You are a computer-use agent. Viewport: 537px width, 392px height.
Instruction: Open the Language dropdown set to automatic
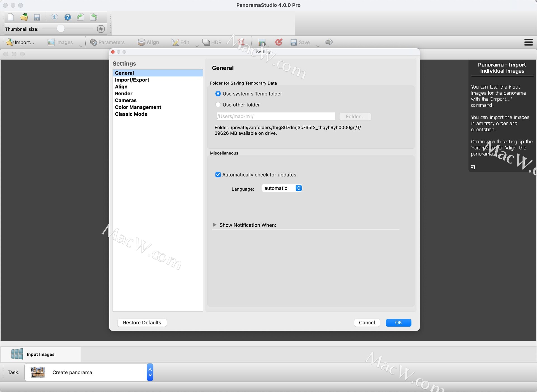coord(282,188)
